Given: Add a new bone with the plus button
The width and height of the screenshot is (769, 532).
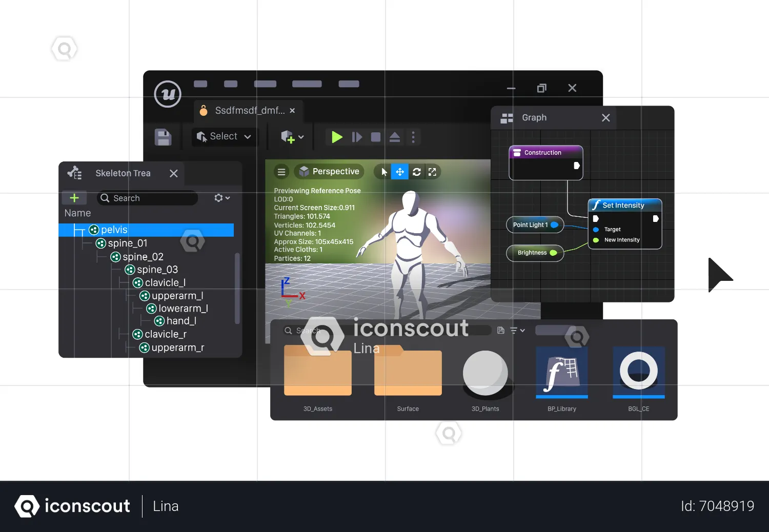Looking at the screenshot, I should pyautogui.click(x=74, y=198).
